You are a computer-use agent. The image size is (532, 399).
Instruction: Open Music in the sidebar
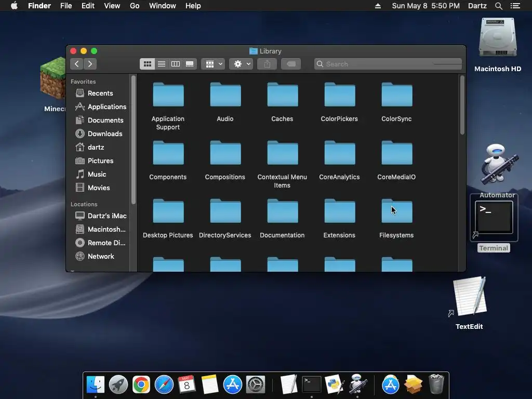point(91,174)
